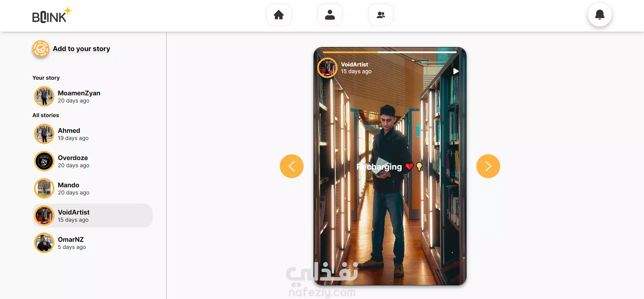
Task: Click VoidArtist avatar on story card
Action: click(327, 68)
